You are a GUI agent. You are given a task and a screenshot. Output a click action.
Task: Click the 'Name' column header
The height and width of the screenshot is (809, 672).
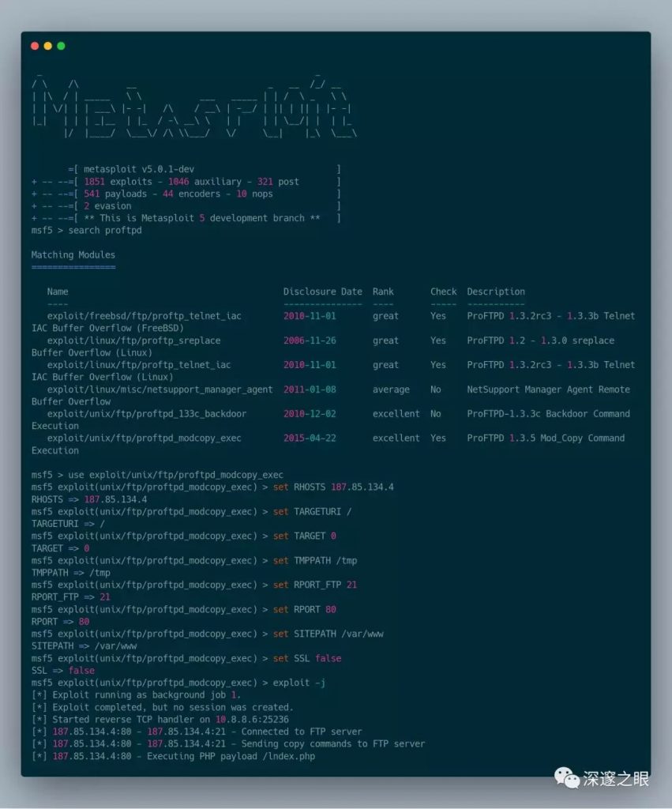pos(57,292)
